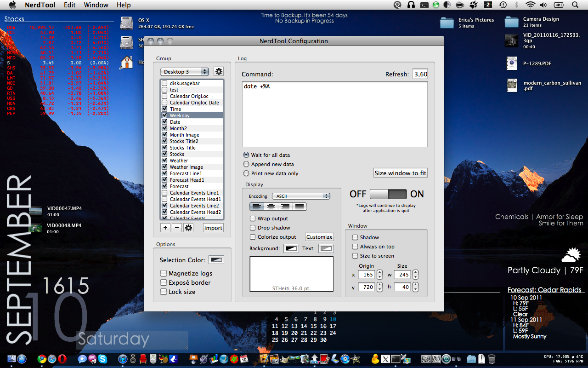Expand the Encoding ASCII dropdown

[301, 196]
